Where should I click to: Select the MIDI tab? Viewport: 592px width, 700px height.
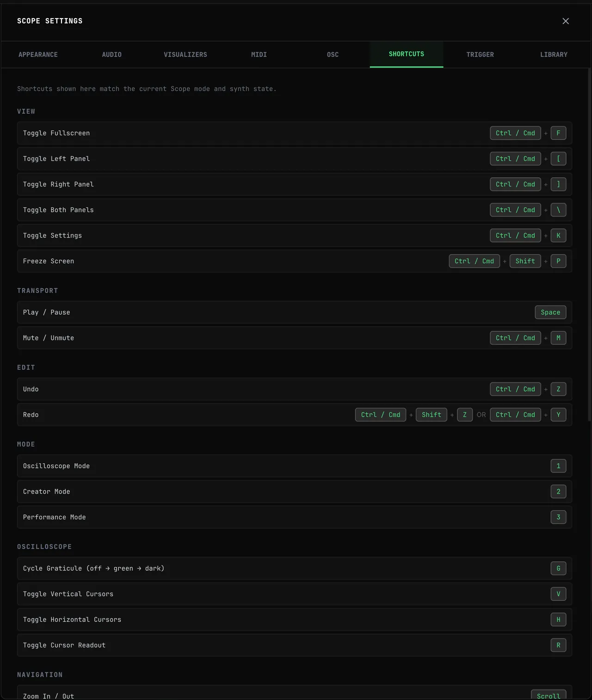(259, 55)
